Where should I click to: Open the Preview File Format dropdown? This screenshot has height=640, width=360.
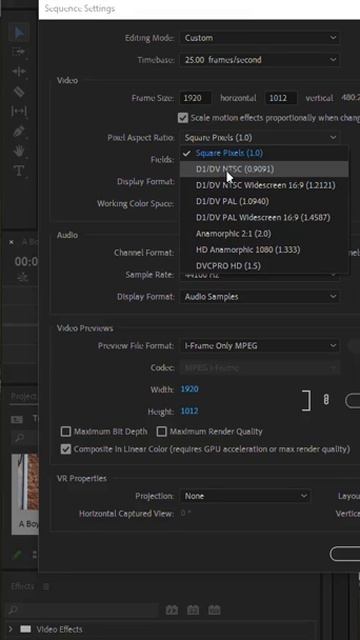tap(260, 346)
